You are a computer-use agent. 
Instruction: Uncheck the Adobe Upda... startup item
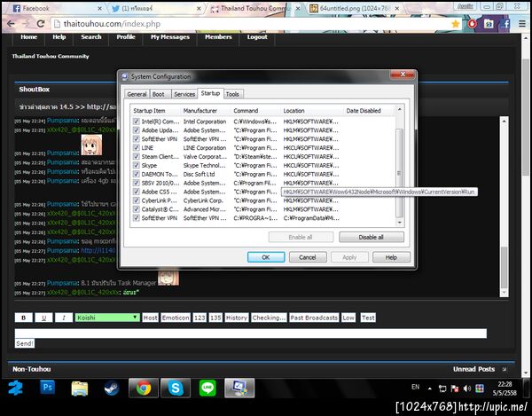click(136, 130)
